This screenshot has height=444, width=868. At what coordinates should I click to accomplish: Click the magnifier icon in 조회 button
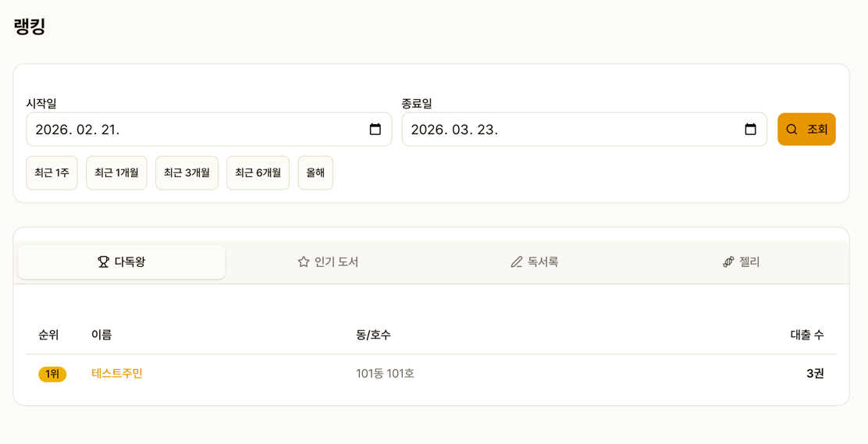pos(792,130)
